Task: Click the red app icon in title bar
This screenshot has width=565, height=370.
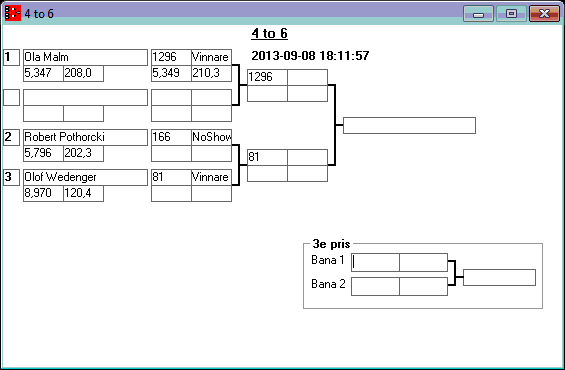Action: click(x=13, y=13)
